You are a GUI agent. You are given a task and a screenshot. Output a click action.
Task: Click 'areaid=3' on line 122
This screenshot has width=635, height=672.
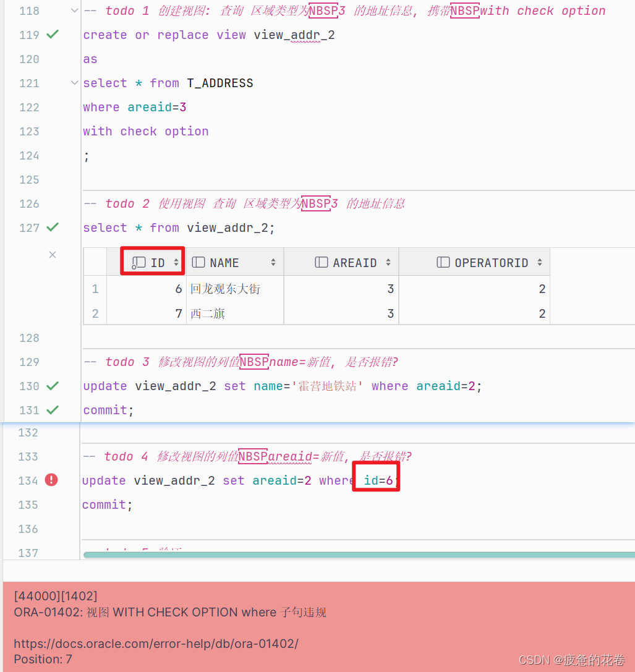tap(157, 107)
